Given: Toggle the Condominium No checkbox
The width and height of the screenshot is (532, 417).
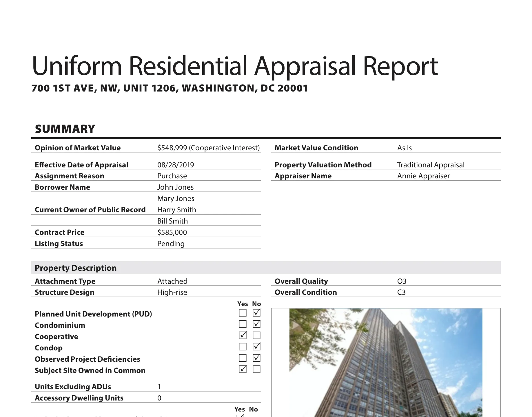Looking at the screenshot, I should coord(256,324).
